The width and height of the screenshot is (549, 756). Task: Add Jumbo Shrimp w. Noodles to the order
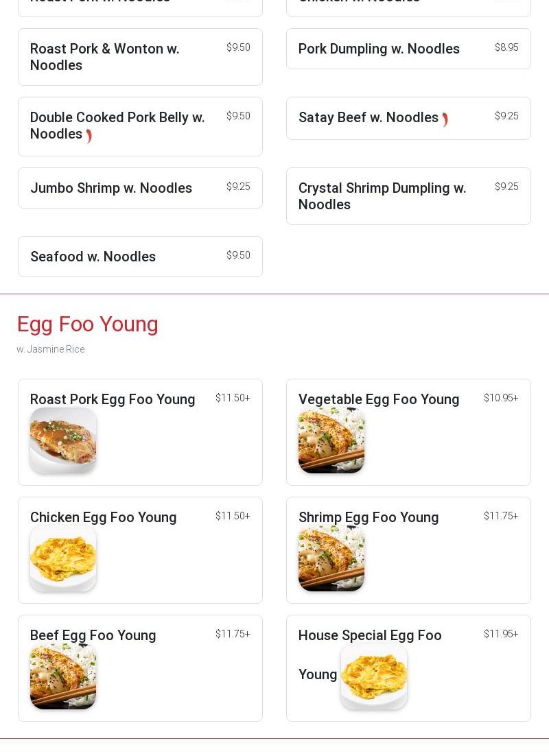[x=111, y=188]
